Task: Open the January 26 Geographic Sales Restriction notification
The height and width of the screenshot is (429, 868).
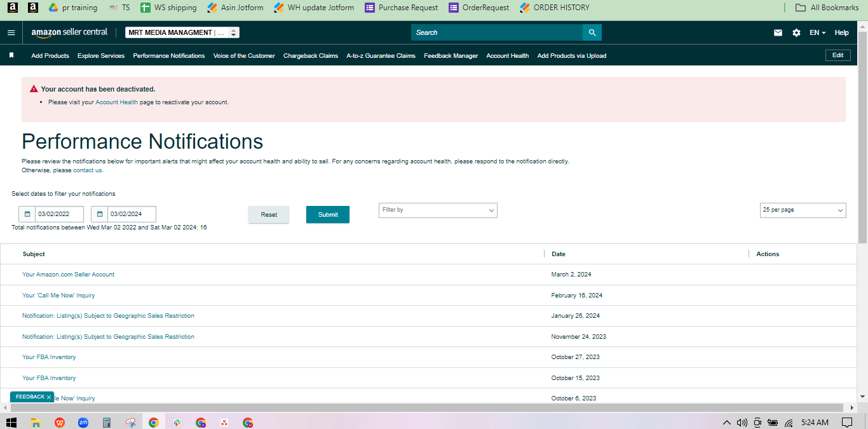Action: coord(108,316)
